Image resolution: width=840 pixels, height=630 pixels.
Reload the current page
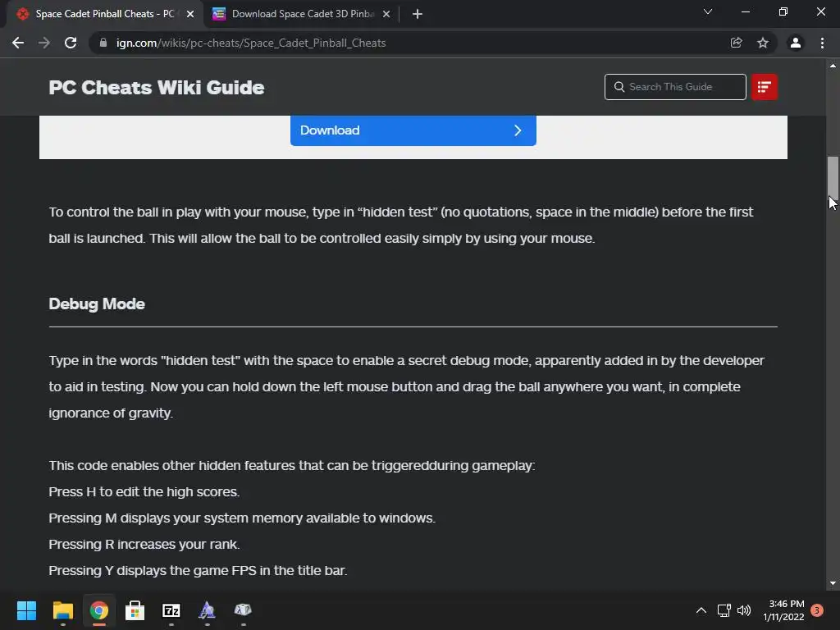[x=71, y=43]
